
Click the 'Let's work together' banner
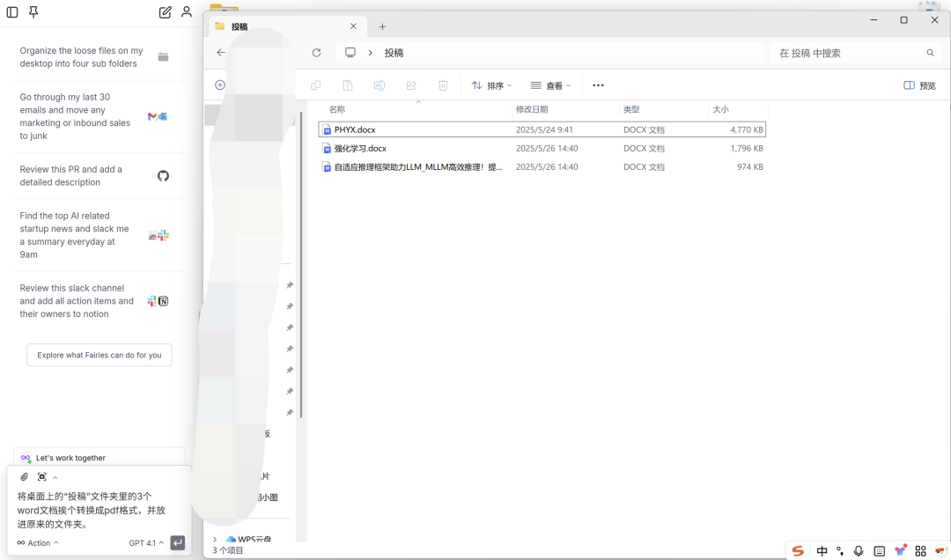pyautogui.click(x=100, y=458)
